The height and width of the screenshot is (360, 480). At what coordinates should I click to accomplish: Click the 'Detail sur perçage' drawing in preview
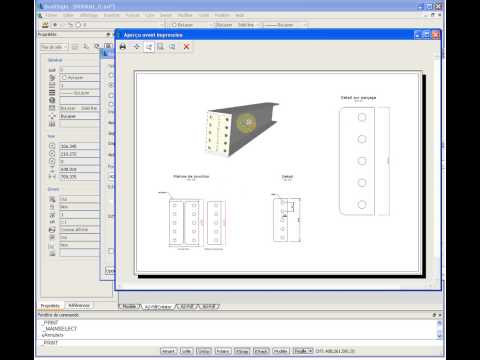(364, 161)
